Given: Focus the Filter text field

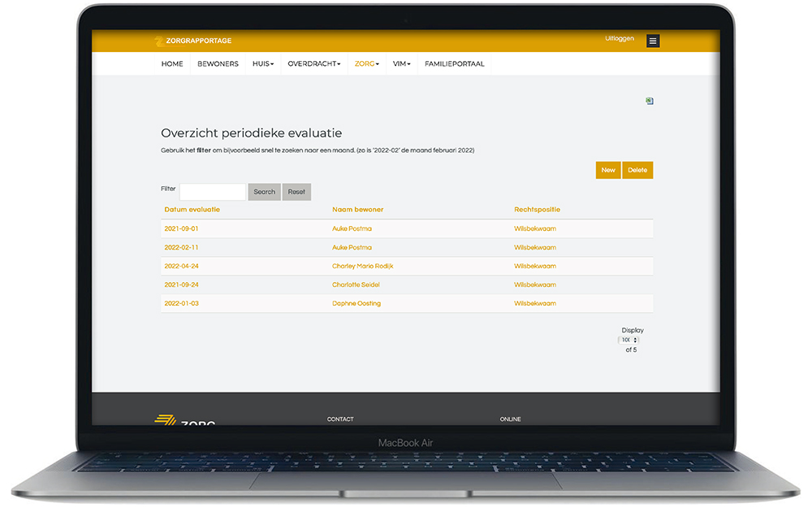Looking at the screenshot, I should point(213,192).
